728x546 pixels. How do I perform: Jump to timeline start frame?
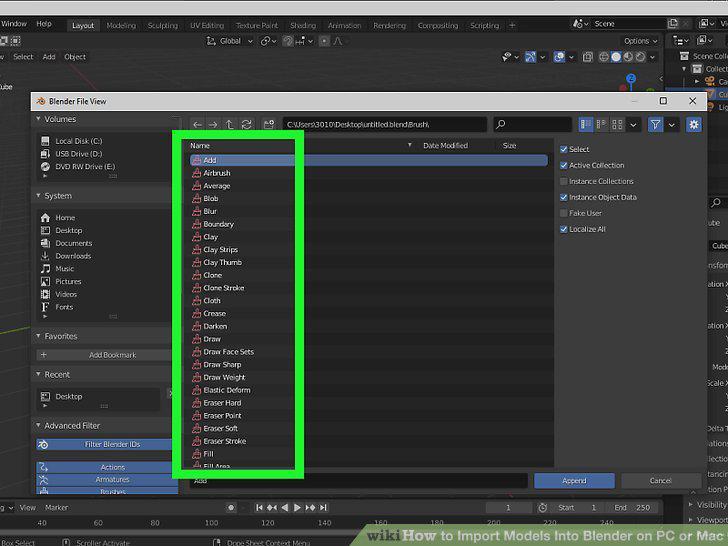pos(260,507)
